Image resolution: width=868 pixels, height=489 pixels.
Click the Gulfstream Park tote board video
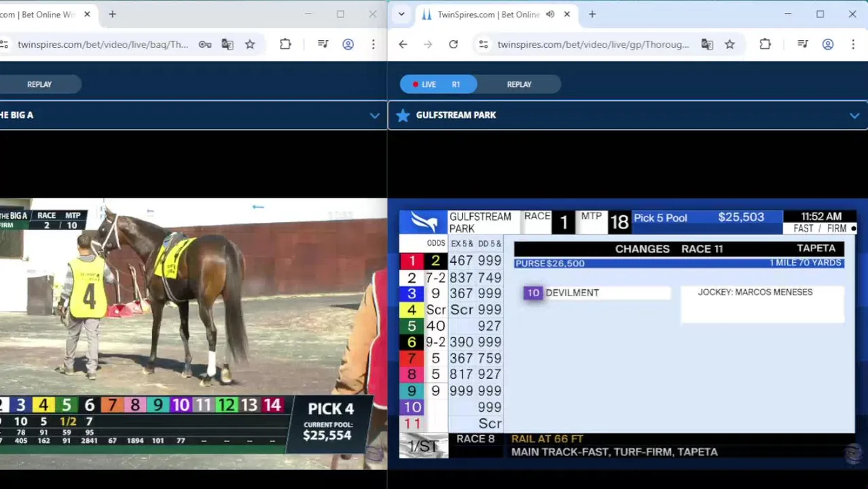[x=627, y=333]
